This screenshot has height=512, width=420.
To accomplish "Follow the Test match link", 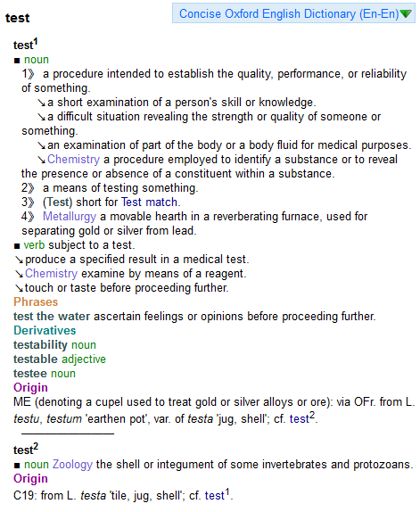I will 150,202.
